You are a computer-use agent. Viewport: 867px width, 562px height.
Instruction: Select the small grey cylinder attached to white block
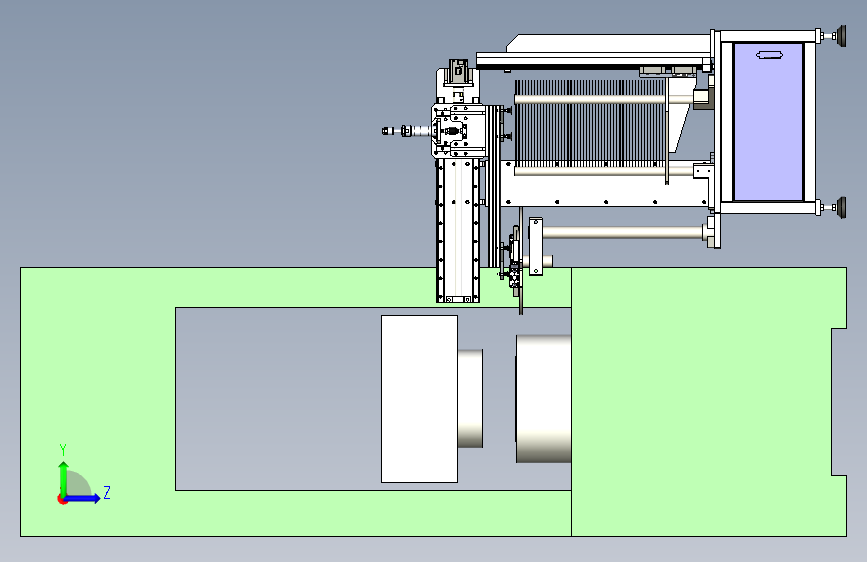(x=471, y=398)
